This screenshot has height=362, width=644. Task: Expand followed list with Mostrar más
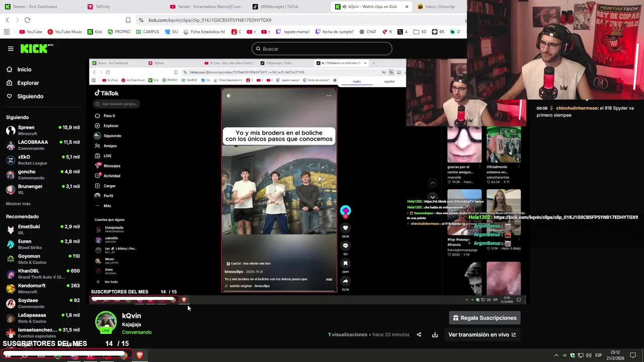point(18,204)
